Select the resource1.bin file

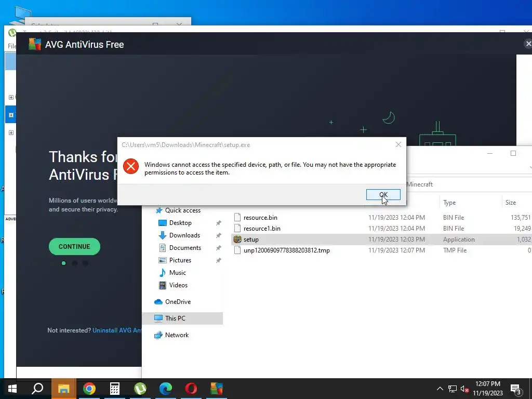pyautogui.click(x=262, y=229)
